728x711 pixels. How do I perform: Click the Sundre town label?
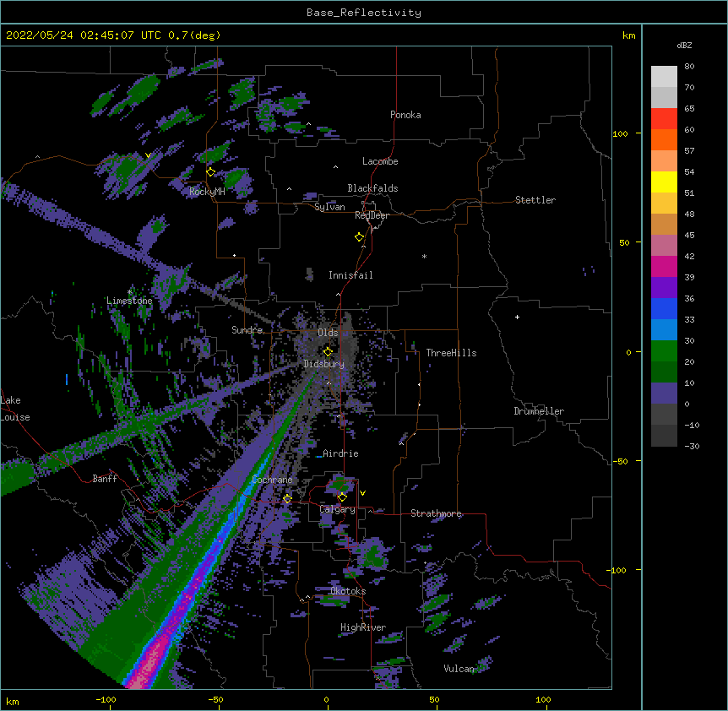coord(247,330)
